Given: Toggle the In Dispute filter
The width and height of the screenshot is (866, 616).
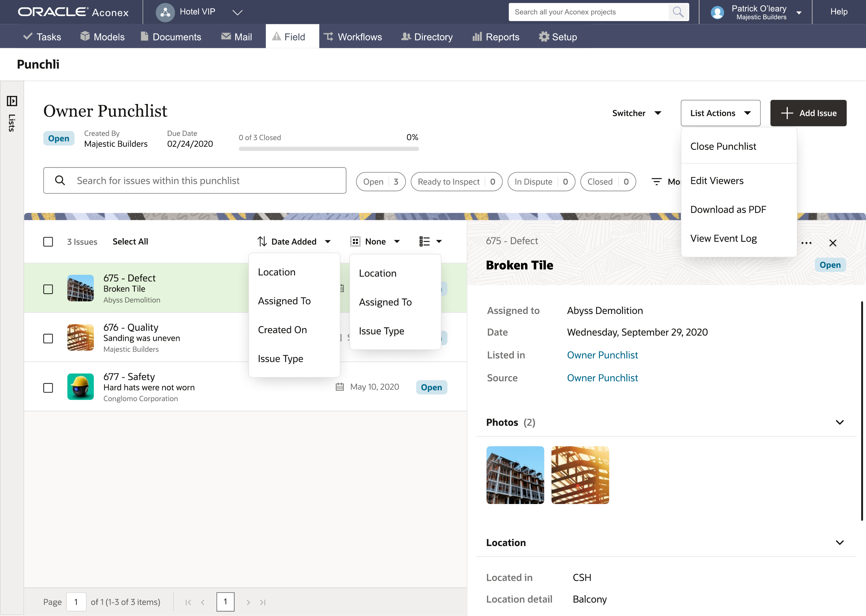Looking at the screenshot, I should [x=541, y=182].
